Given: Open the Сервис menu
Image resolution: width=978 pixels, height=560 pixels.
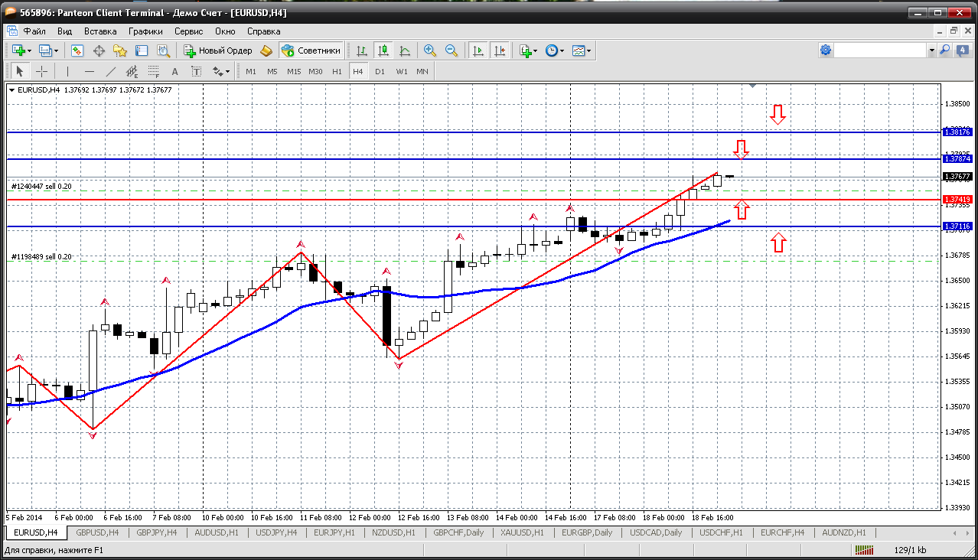Looking at the screenshot, I should coord(188,31).
